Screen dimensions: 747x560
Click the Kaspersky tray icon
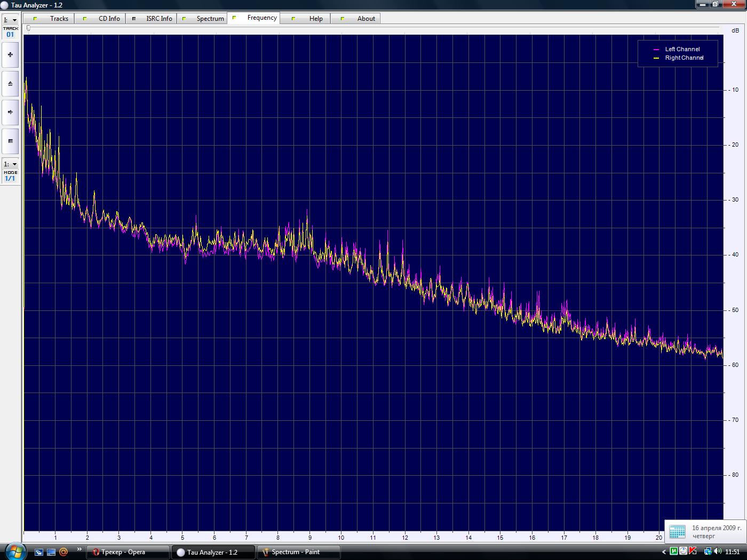[693, 551]
